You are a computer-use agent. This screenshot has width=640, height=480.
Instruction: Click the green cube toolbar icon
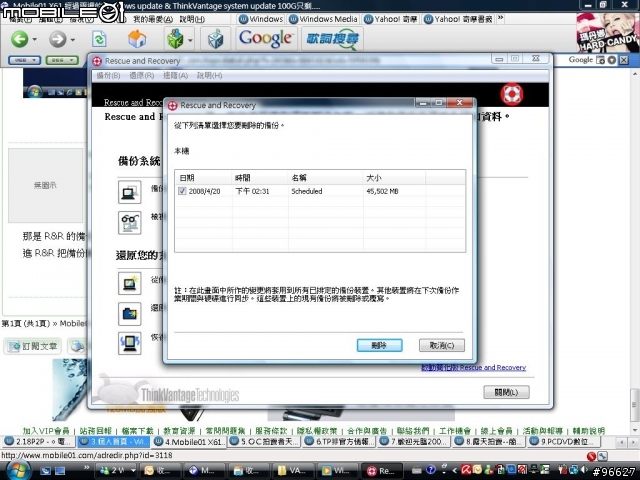coord(175,40)
